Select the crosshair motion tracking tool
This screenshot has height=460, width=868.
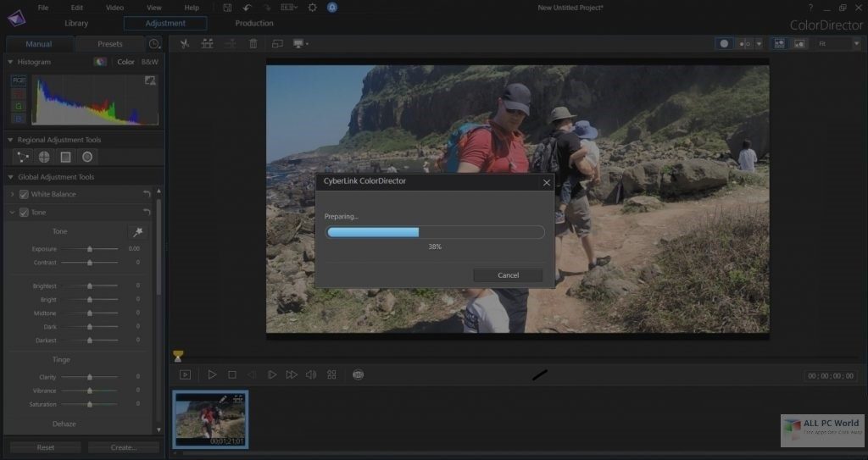(x=44, y=158)
